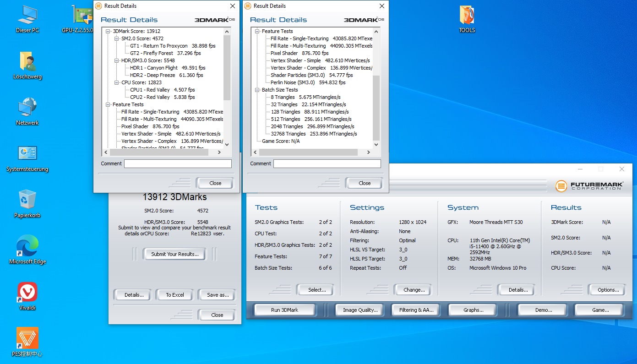
Task: Collapse the HDR/SM3.0 Score: 5548 tree node
Action: [x=117, y=60]
